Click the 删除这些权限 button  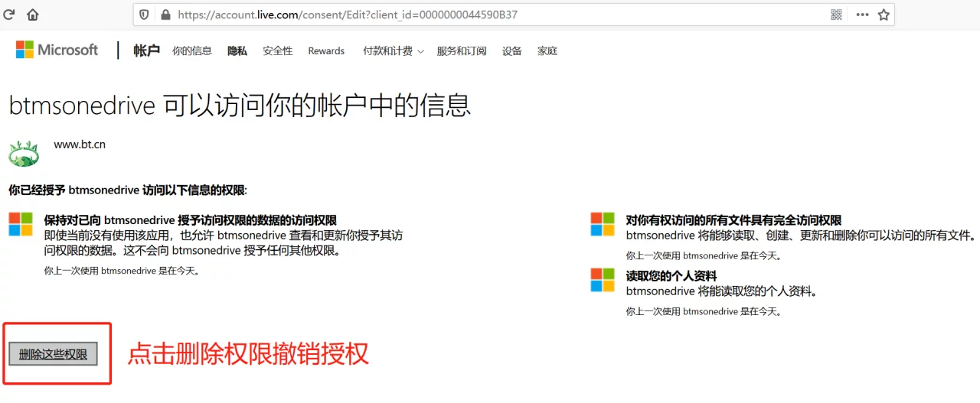click(53, 354)
